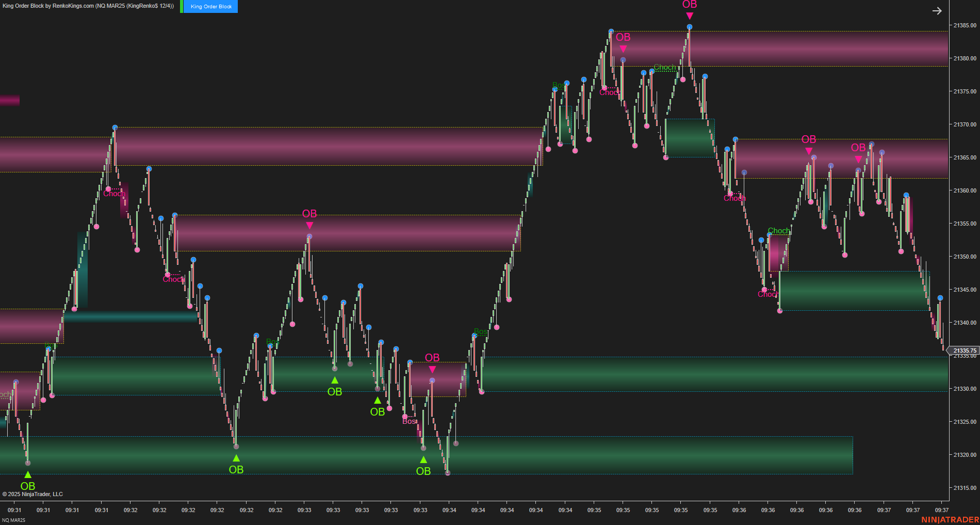Viewport: 980px width, 525px height.
Task: Select the pink OB arrow above the 21380 order block
Action: coord(624,47)
